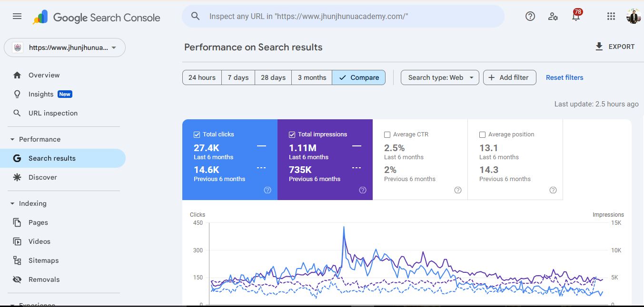Open the property selector dropdown
The image size is (644, 307).
[x=65, y=48]
